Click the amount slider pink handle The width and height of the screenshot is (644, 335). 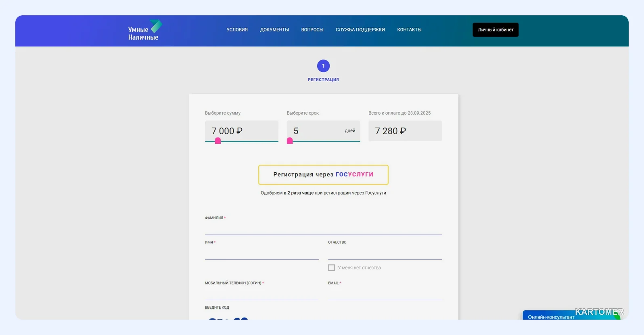[218, 141]
